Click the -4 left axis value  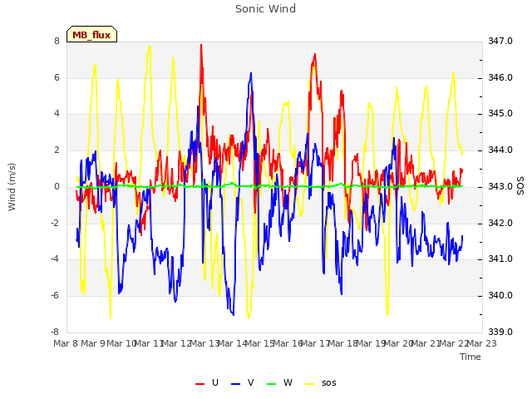point(55,259)
